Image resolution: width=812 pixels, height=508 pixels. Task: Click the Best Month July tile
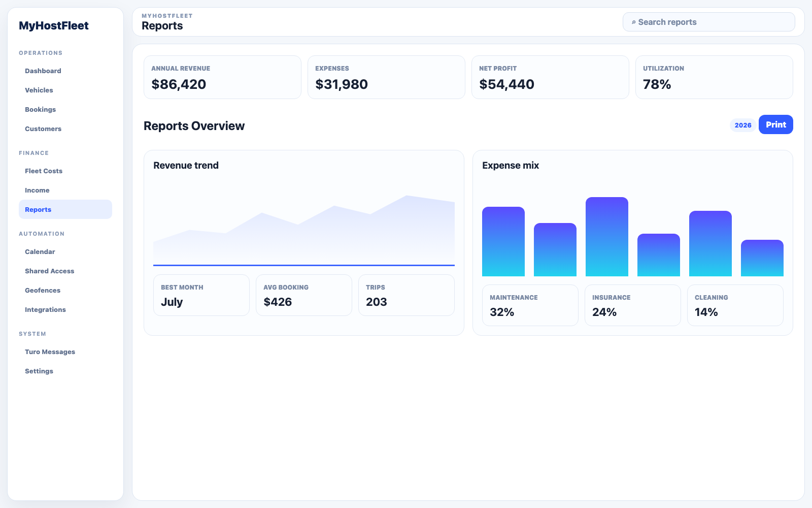(x=201, y=295)
